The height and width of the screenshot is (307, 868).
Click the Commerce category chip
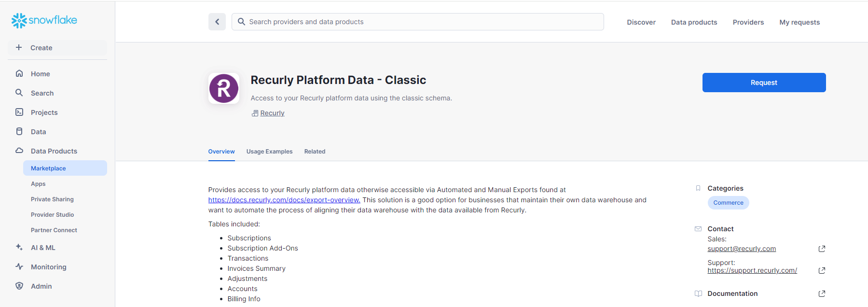[728, 203]
